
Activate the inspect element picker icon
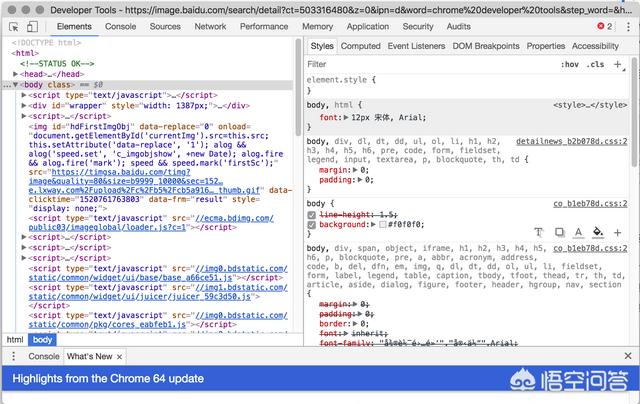(x=13, y=27)
